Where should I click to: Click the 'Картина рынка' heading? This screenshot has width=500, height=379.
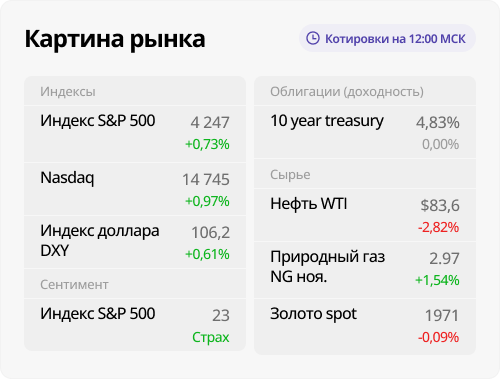(x=115, y=39)
